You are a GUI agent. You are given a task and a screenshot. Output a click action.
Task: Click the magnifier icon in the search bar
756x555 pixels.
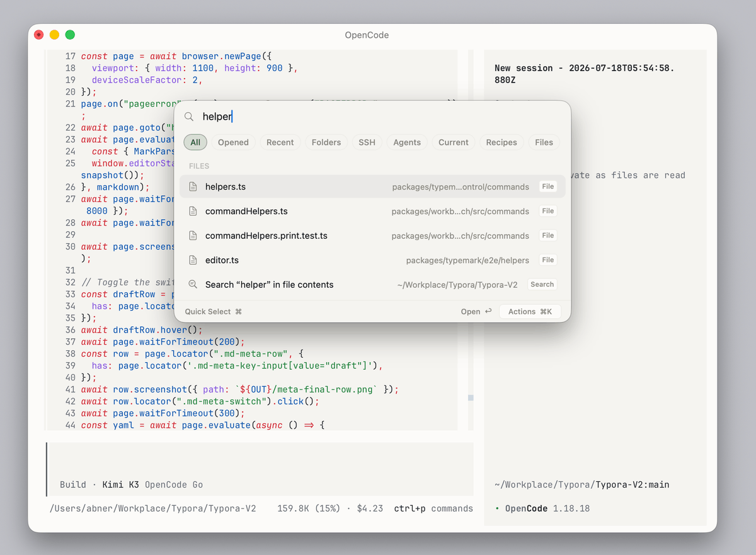pos(189,117)
